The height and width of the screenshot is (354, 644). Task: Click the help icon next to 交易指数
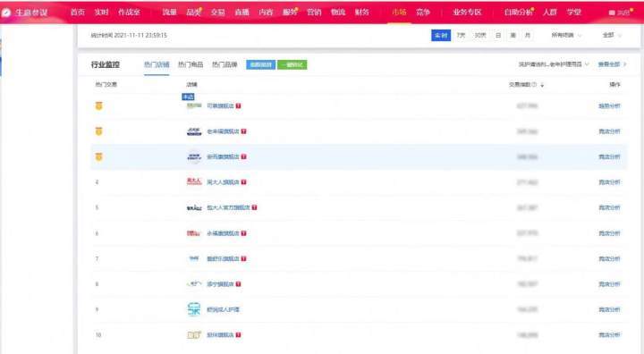pyautogui.click(x=534, y=85)
